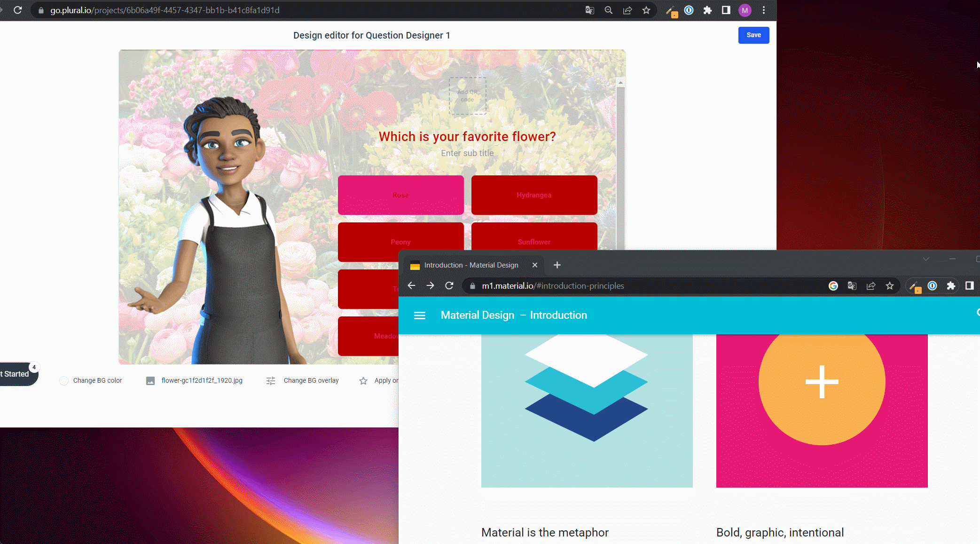
Task: Click the Material Design header title
Action: (x=514, y=315)
